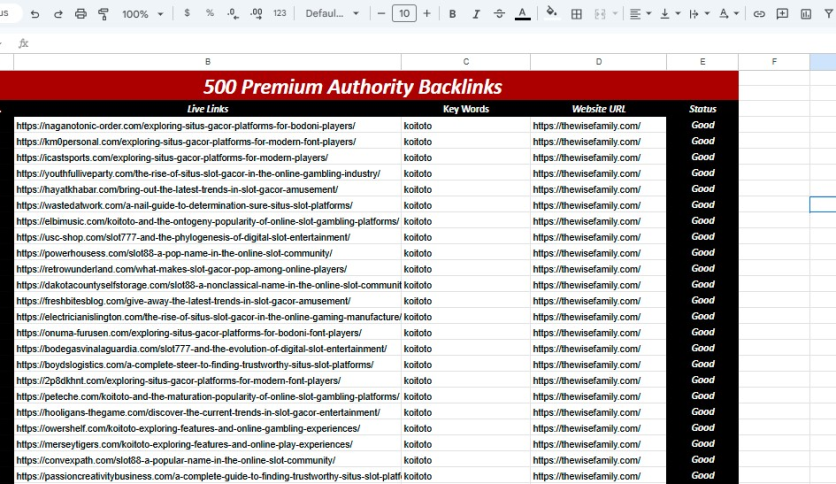Format as currency with dollar icon
Image resolution: width=836 pixels, height=484 pixels.
pos(187,13)
